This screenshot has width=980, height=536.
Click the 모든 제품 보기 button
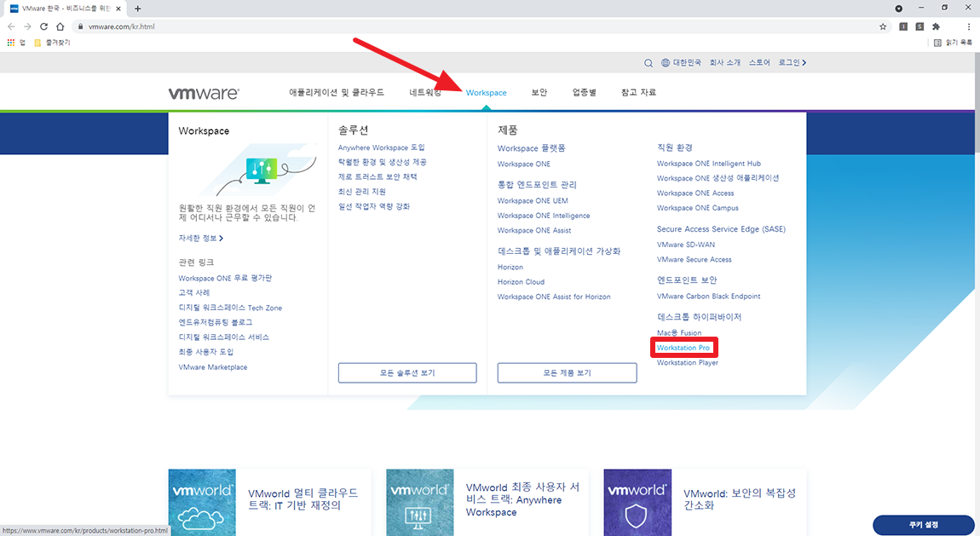567,373
